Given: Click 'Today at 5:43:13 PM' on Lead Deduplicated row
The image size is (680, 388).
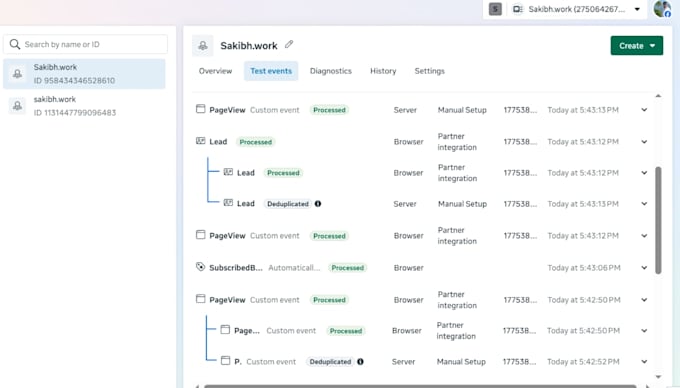Looking at the screenshot, I should pyautogui.click(x=583, y=204).
